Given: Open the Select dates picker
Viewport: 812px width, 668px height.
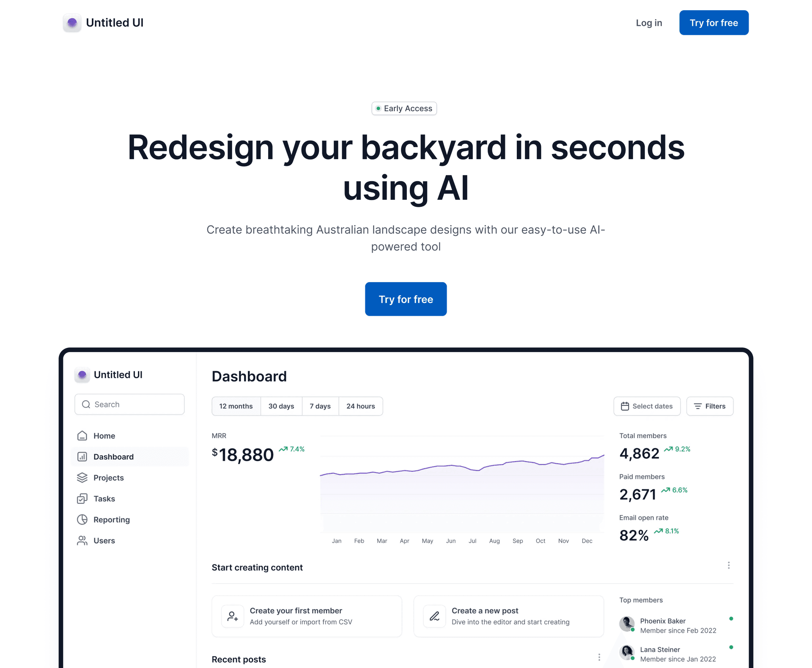Looking at the screenshot, I should 647,406.
